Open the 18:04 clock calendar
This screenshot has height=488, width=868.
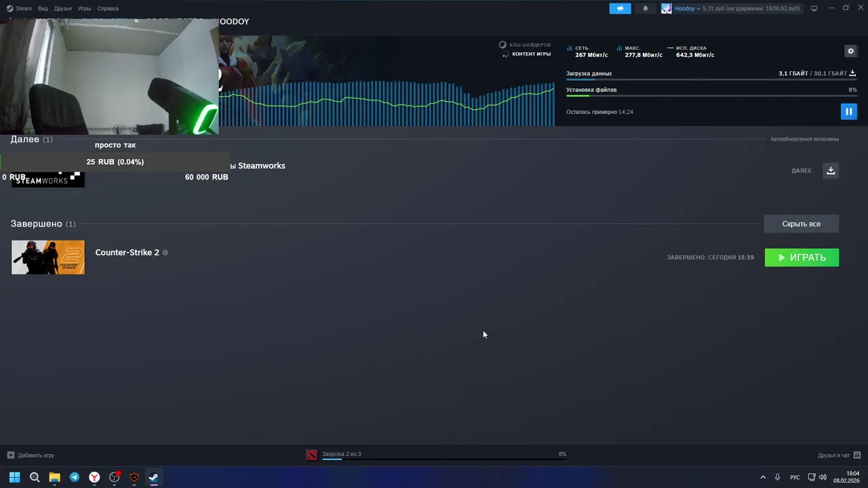(847, 477)
